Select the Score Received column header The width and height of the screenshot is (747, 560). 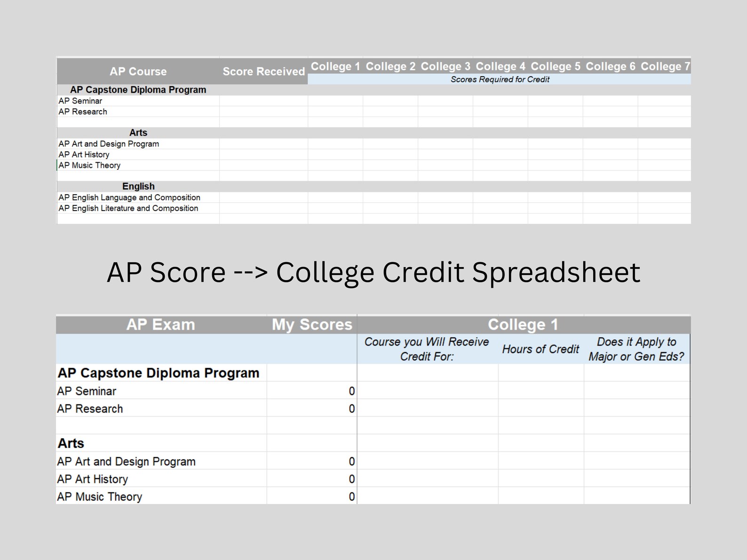(263, 71)
